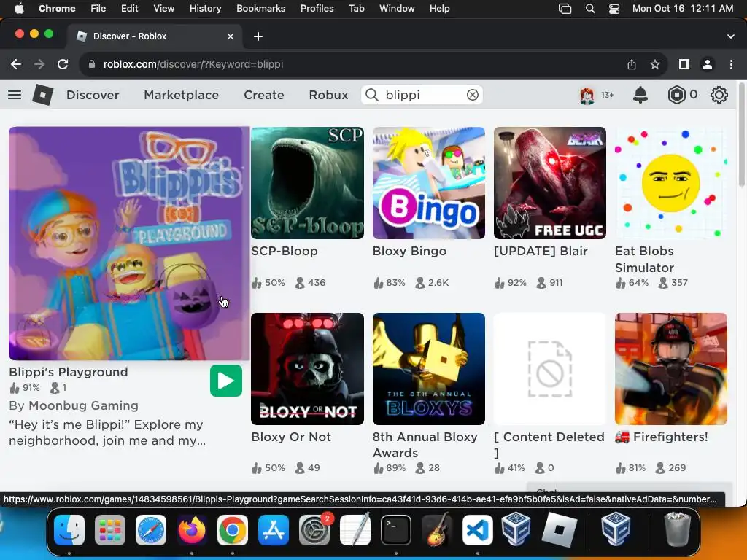747x560 pixels.
Task: Open the Roblox hamburger navigation menu
Action: pyautogui.click(x=15, y=95)
